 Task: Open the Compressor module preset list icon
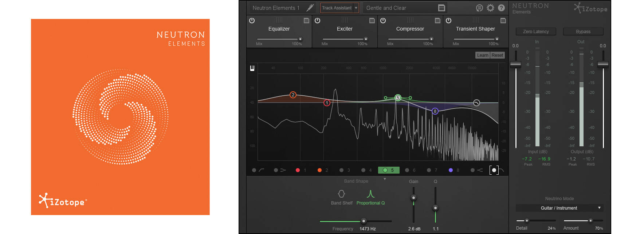click(438, 21)
